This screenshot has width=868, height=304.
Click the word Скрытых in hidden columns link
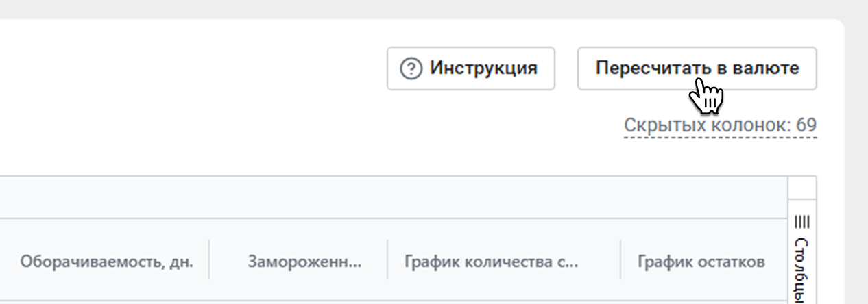coord(655,126)
